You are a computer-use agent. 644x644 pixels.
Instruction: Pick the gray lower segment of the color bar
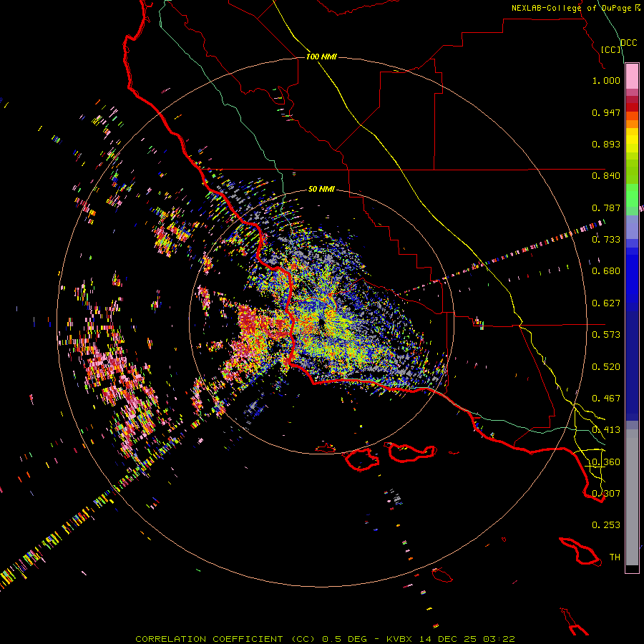point(632,497)
